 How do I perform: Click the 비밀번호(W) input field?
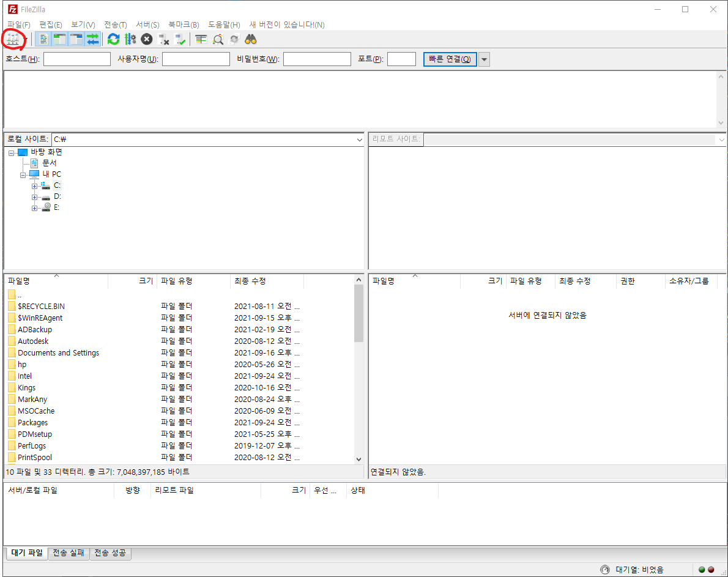pyautogui.click(x=317, y=59)
